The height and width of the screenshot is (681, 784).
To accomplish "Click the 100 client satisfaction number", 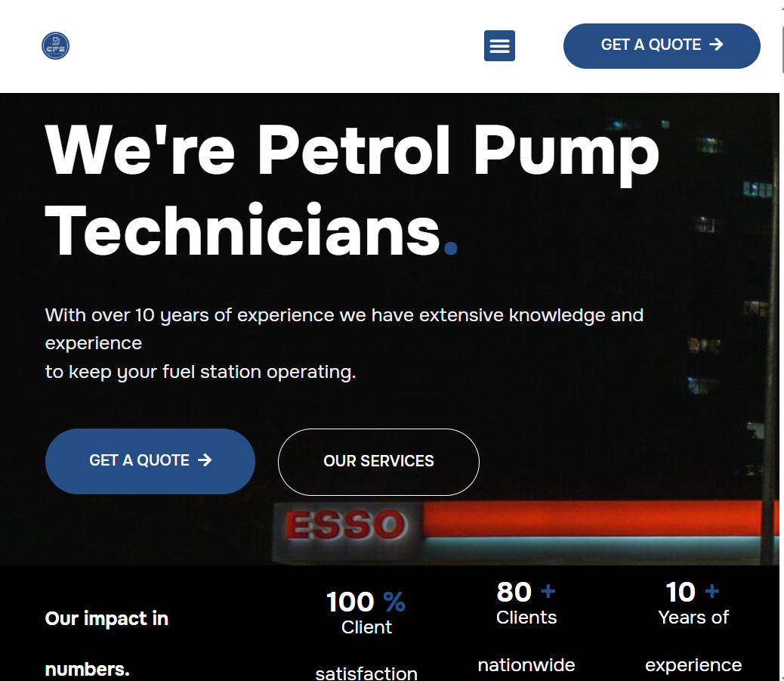I will point(350,602).
